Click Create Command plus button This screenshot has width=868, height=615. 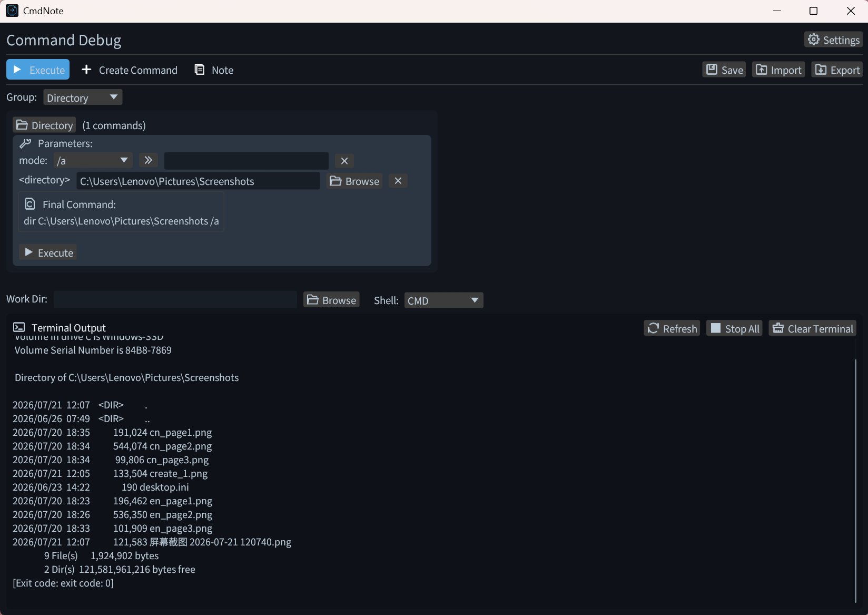tap(130, 70)
